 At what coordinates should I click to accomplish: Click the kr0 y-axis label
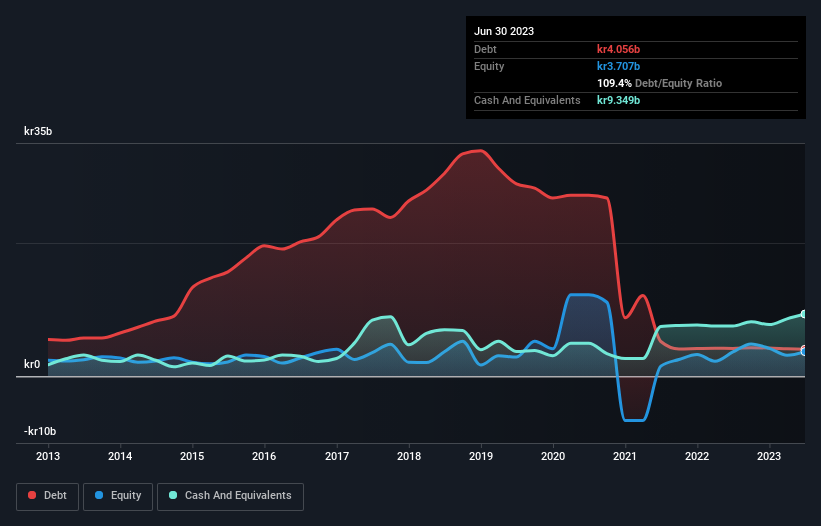coord(32,364)
